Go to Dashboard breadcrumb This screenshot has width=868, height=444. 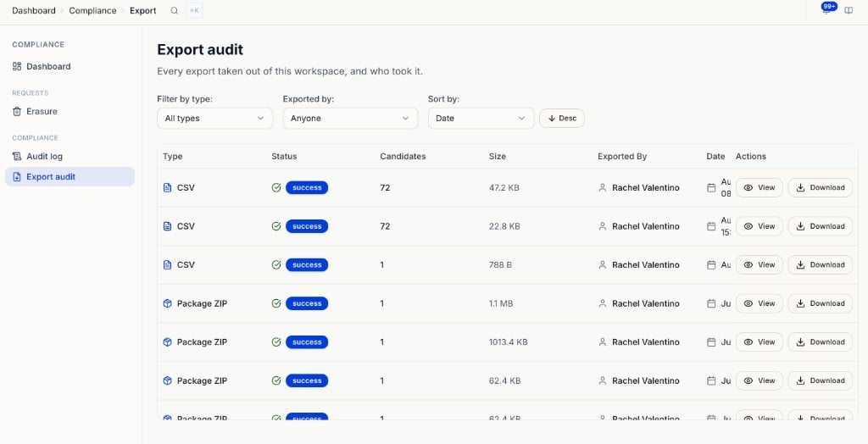[x=34, y=10]
